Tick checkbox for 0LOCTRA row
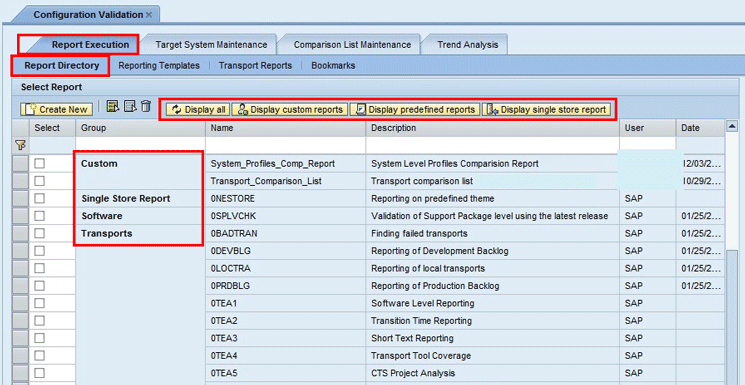Image resolution: width=745 pixels, height=385 pixels. (39, 269)
